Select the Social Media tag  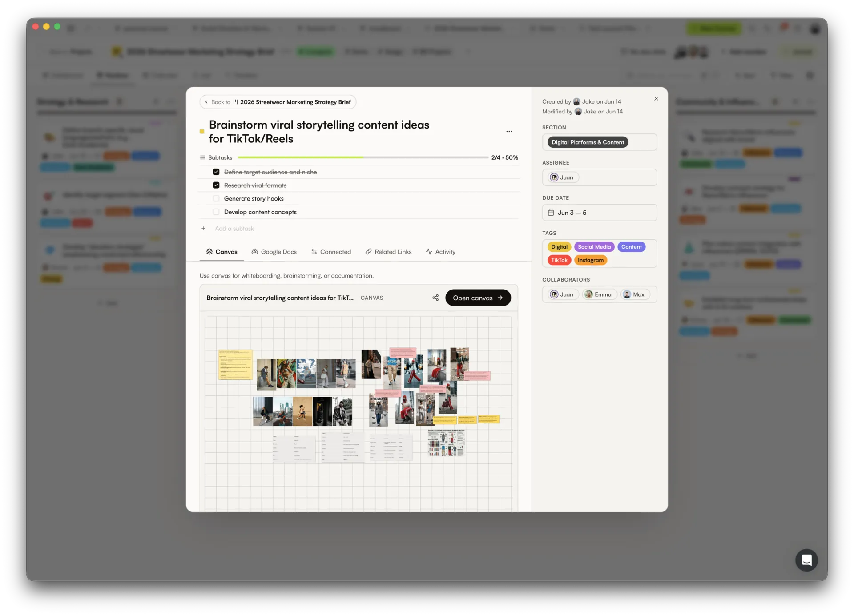pos(594,247)
